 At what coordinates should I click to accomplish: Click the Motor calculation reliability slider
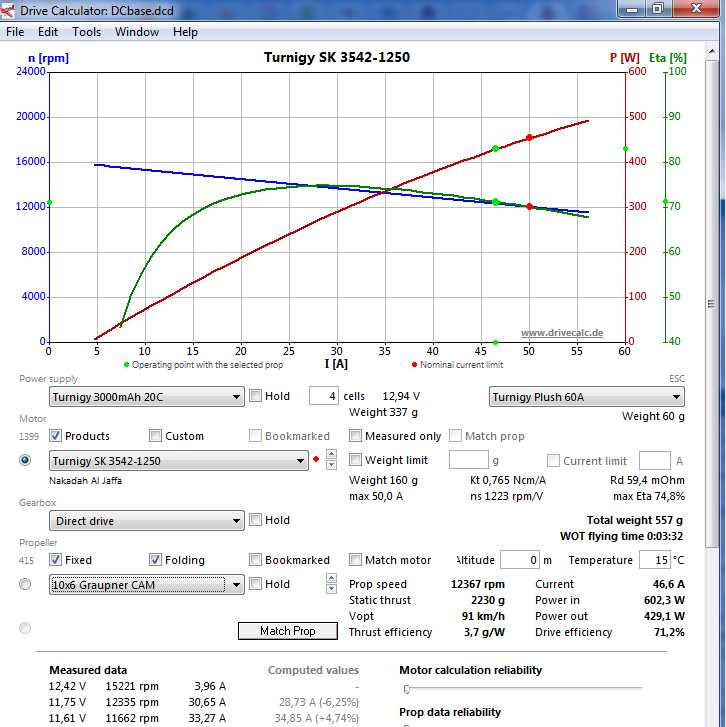click(407, 689)
